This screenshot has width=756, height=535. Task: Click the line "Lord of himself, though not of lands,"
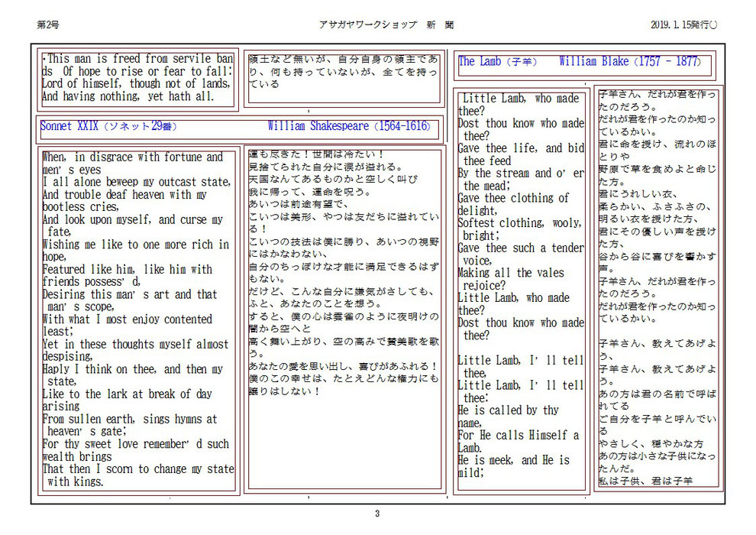pyautogui.click(x=136, y=84)
